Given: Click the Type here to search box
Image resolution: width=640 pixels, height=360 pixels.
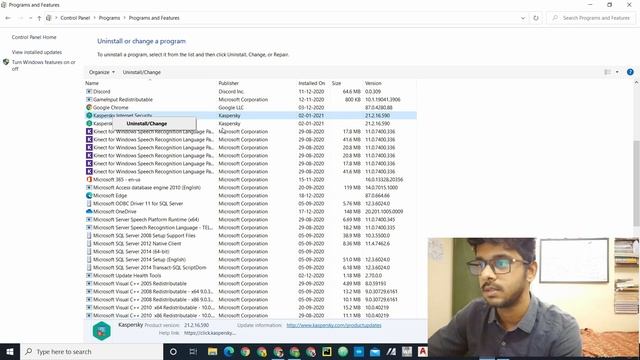Looking at the screenshot, I should [x=92, y=351].
